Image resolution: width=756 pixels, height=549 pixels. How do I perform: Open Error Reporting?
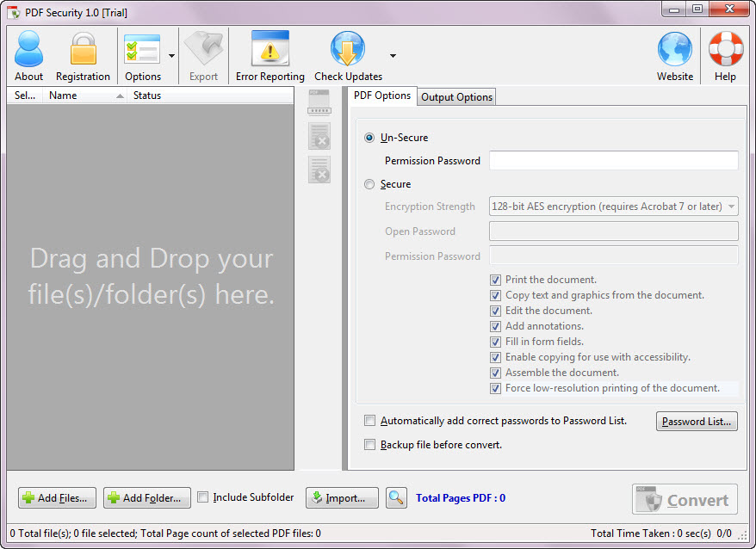[x=270, y=55]
